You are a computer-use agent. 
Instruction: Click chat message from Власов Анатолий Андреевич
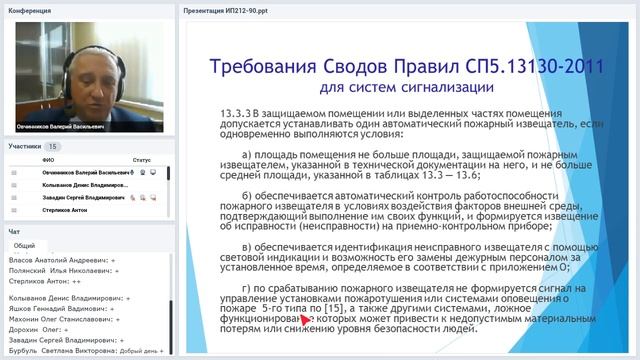point(62,260)
